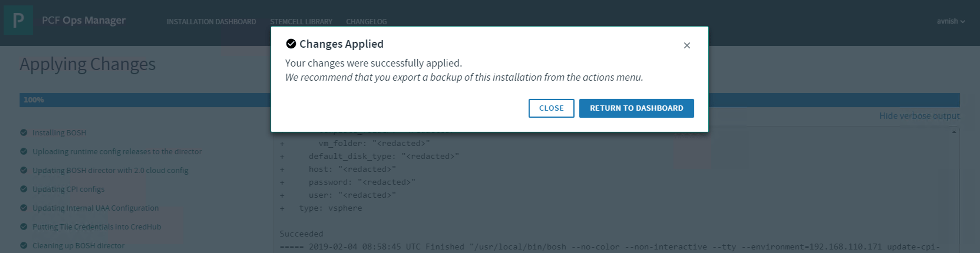Click the Putting Tile Credentials check icon
The height and width of the screenshot is (253, 980).
click(24, 227)
